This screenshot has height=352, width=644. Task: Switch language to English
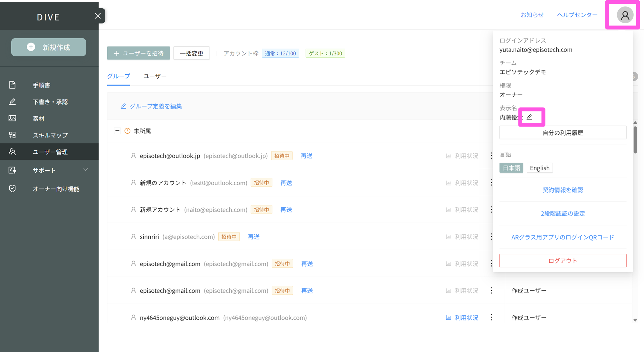[540, 168]
